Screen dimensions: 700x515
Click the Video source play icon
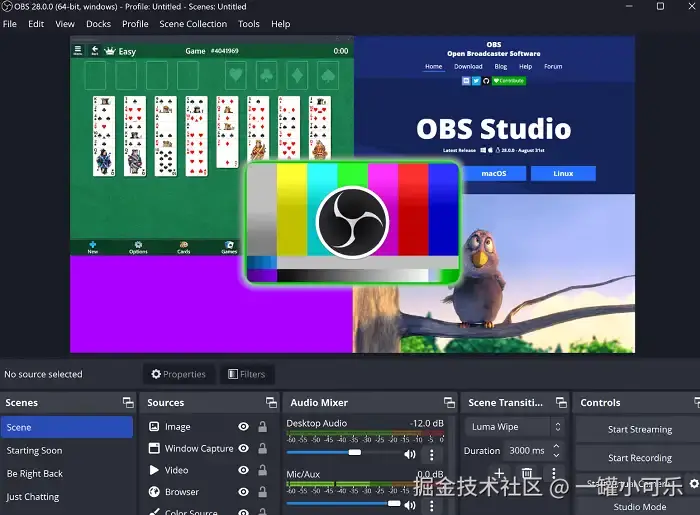(154, 470)
